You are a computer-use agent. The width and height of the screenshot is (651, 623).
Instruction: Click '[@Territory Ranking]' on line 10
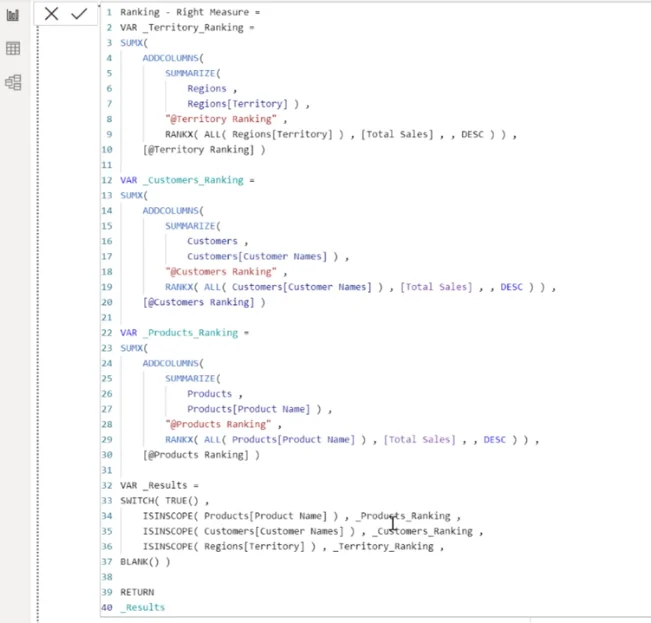(x=198, y=149)
